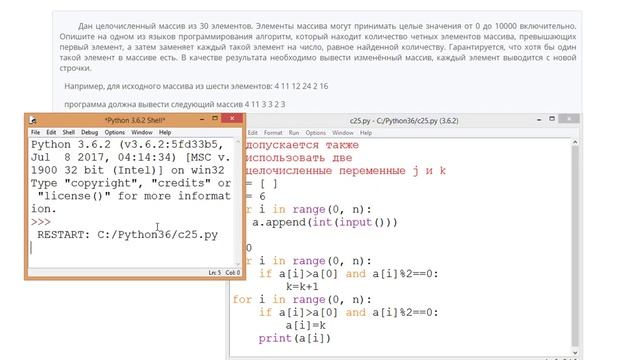Click the Python Shell vertical scrollbar

[238, 202]
